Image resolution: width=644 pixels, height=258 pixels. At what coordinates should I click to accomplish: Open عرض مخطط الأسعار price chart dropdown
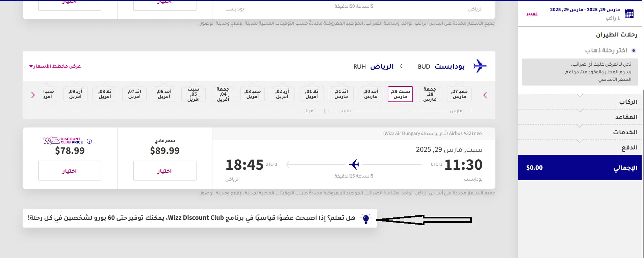pyautogui.click(x=55, y=66)
